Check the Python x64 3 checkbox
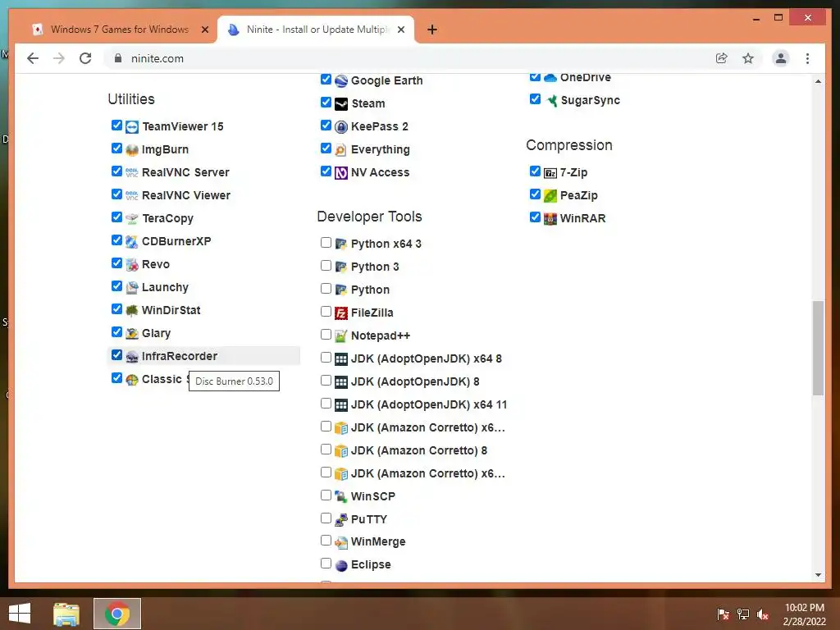Image resolution: width=840 pixels, height=630 pixels. coord(326,243)
